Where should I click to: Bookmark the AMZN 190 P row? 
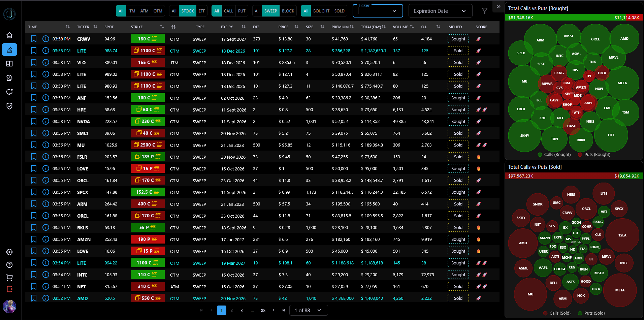[x=34, y=239]
